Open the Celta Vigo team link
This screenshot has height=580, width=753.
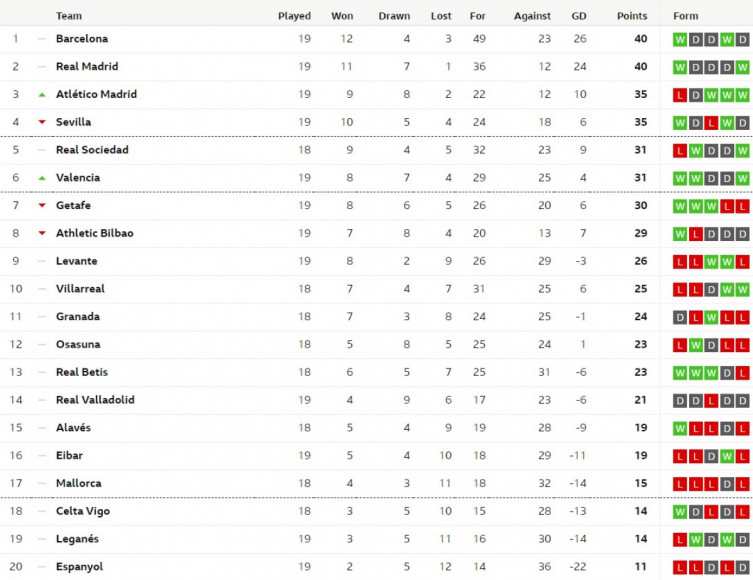(83, 511)
